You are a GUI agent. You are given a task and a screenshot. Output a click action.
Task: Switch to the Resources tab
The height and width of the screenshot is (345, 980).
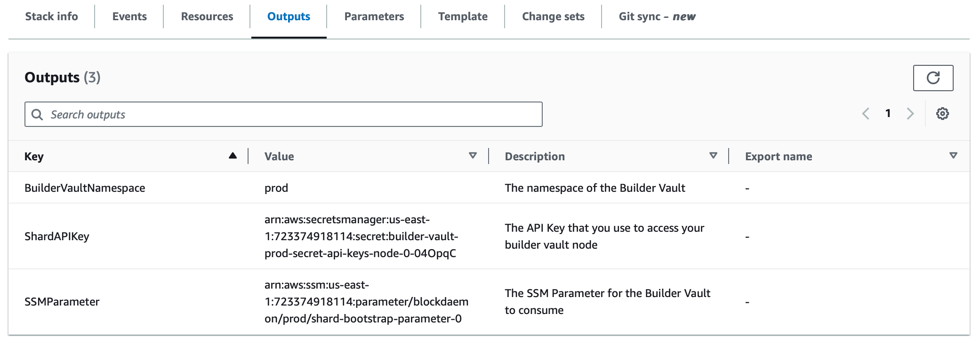(x=207, y=17)
